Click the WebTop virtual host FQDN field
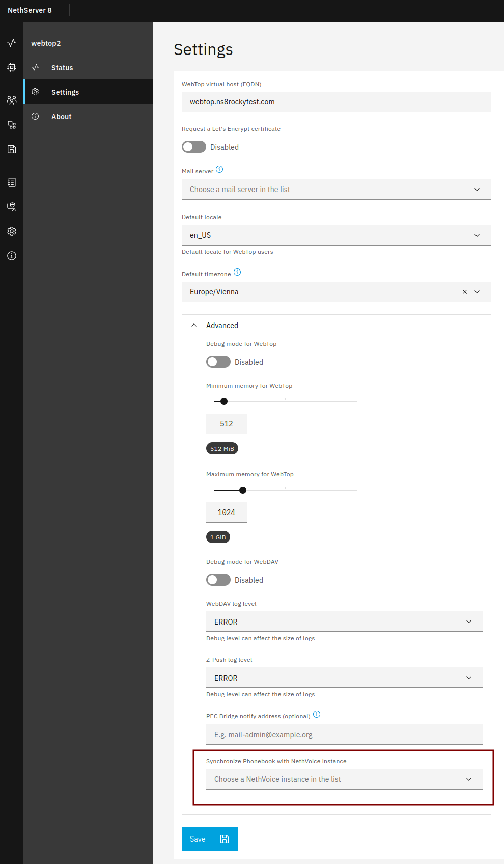Screen dimensions: 504x864 [x=337, y=102]
